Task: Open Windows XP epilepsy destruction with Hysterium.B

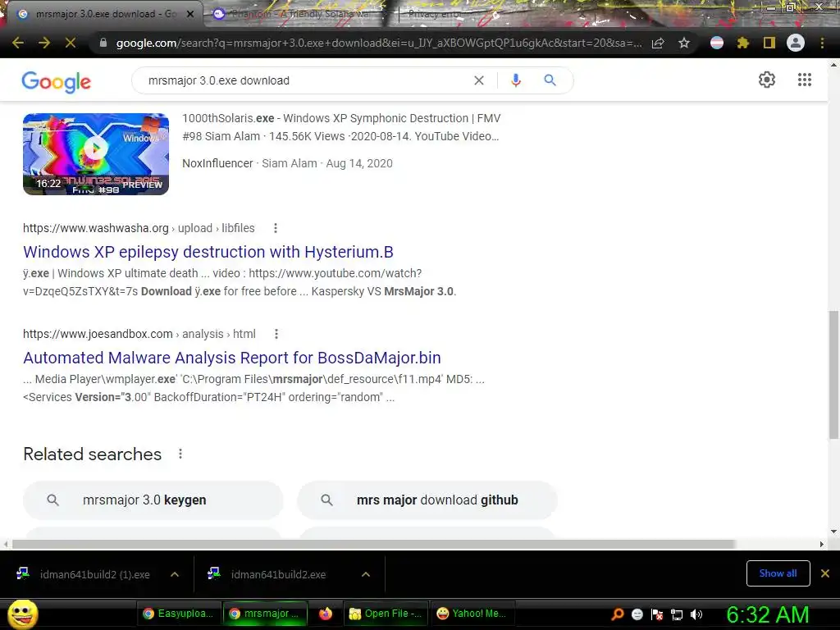Action: [x=208, y=252]
